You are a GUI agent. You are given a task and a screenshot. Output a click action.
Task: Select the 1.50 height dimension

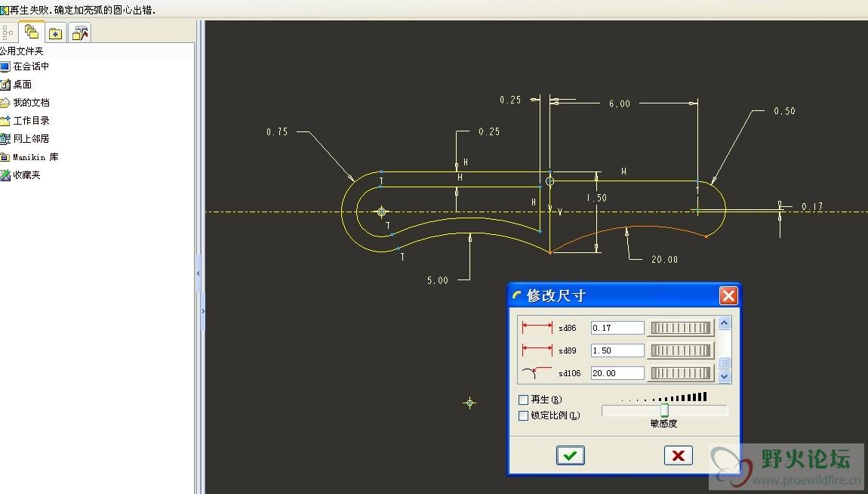(x=597, y=198)
